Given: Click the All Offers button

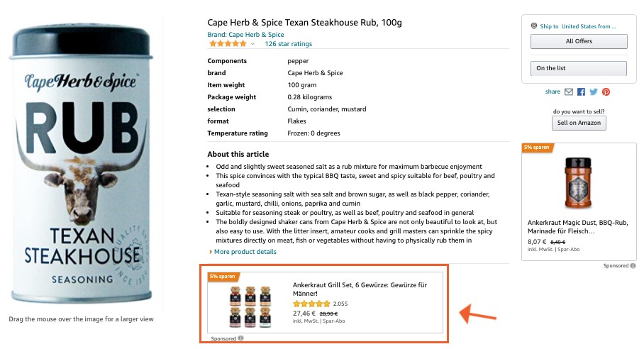Looking at the screenshot, I should tap(579, 41).
